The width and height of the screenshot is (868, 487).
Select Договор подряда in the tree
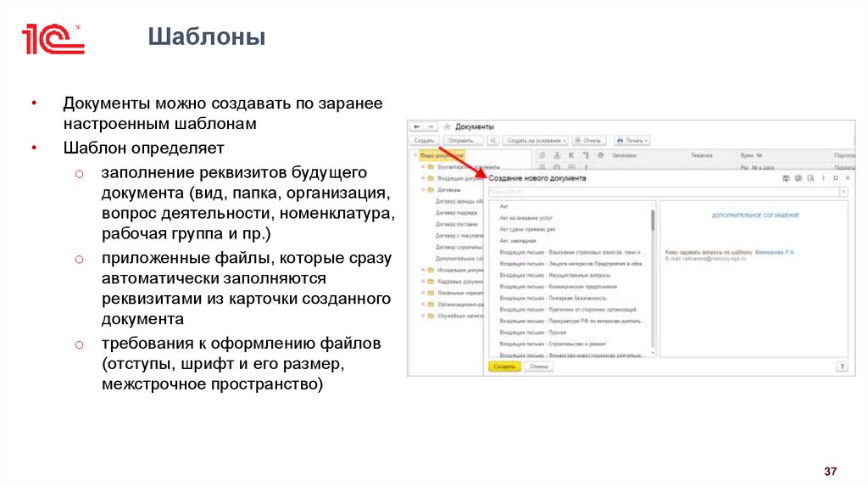pos(456,213)
